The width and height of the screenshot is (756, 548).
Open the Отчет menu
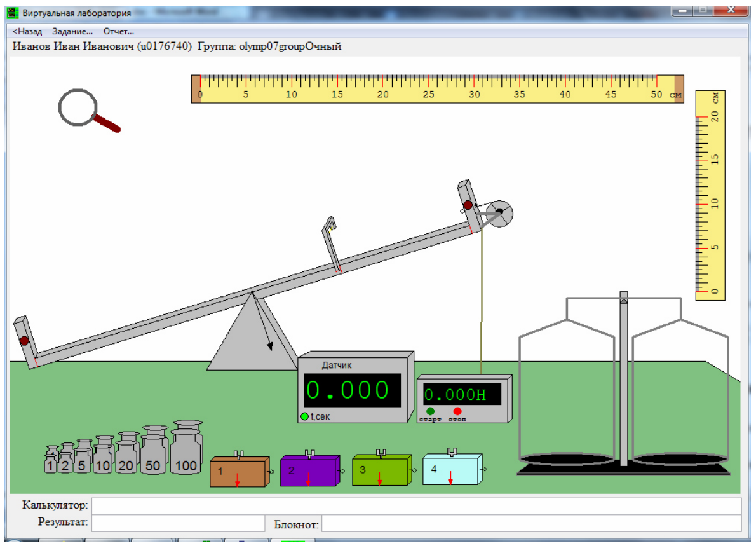(119, 31)
